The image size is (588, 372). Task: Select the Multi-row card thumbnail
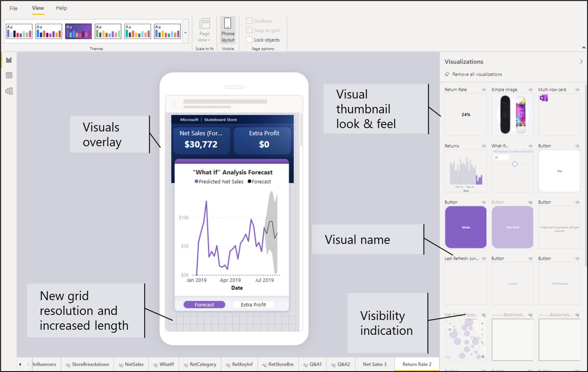(x=559, y=114)
